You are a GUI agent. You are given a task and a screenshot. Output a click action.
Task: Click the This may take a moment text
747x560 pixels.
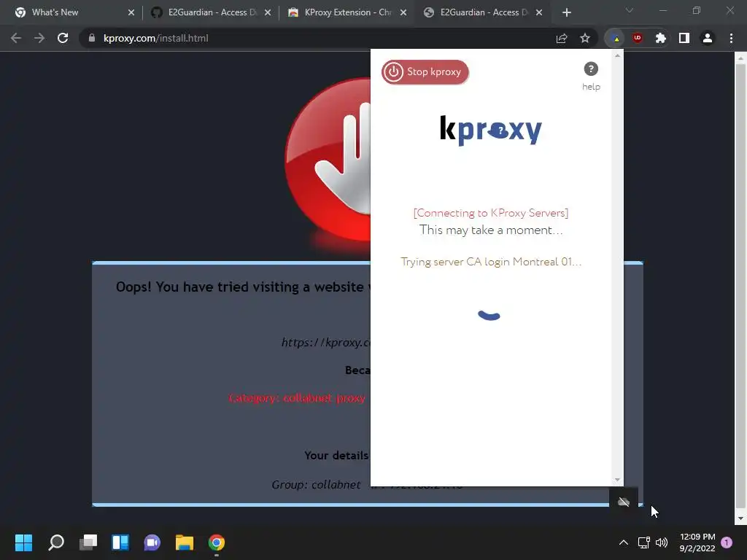coord(491,230)
